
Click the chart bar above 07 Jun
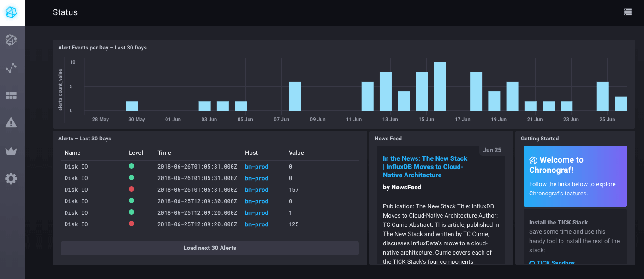[295, 97]
